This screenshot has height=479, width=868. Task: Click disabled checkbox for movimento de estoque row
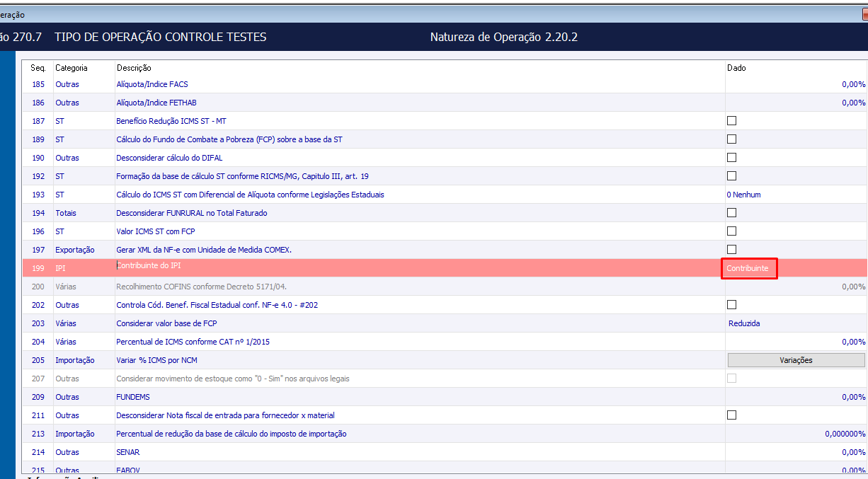pos(731,379)
